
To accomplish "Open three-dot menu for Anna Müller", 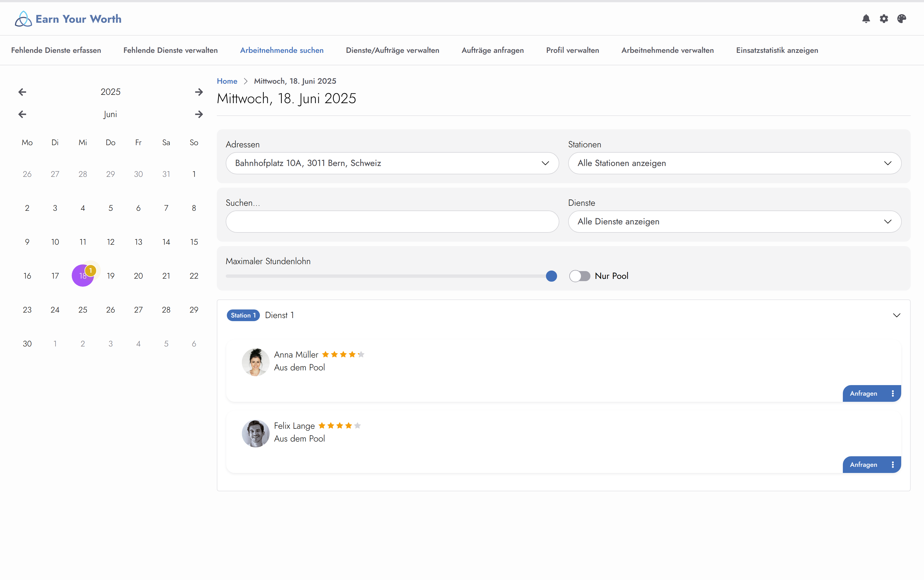I will click(x=893, y=394).
